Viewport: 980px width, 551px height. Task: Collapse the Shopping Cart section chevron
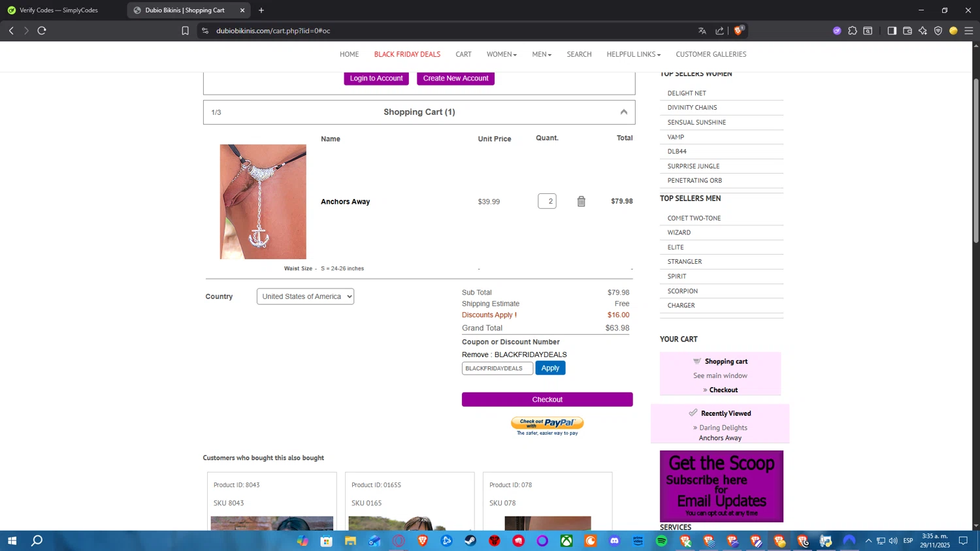click(624, 112)
